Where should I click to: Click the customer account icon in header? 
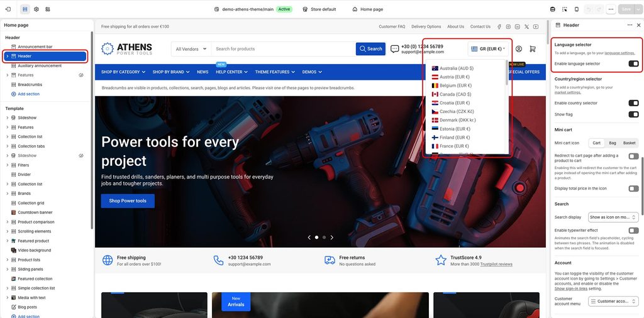point(519,49)
